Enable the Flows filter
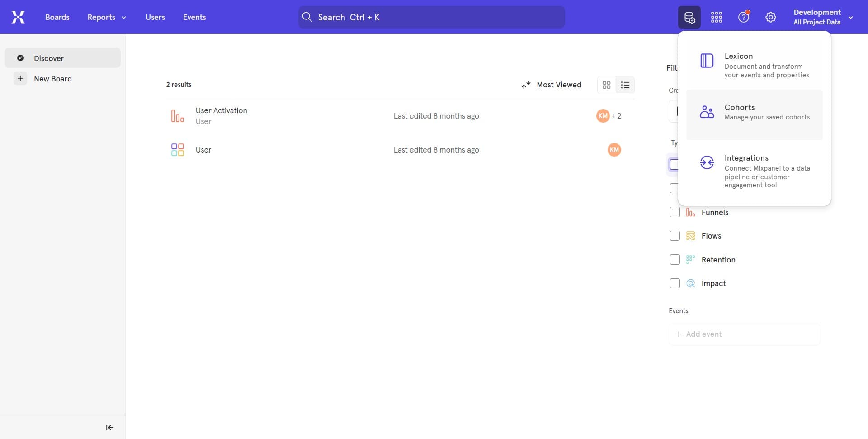Image resolution: width=868 pixels, height=439 pixels. click(x=675, y=235)
